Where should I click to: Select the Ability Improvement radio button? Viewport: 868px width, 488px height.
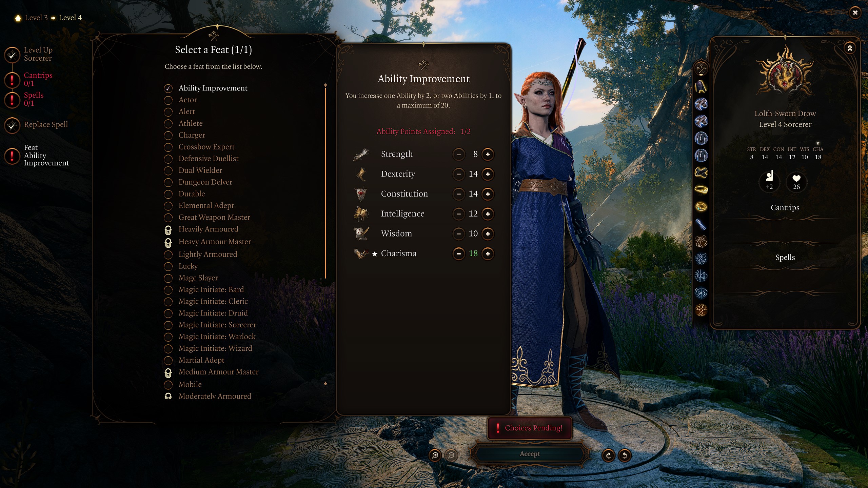point(169,88)
